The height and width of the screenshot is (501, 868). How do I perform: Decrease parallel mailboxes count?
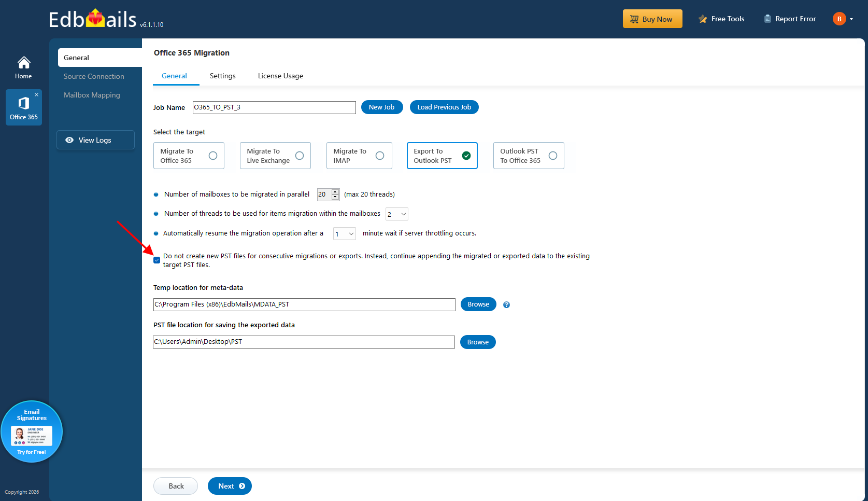coord(335,197)
